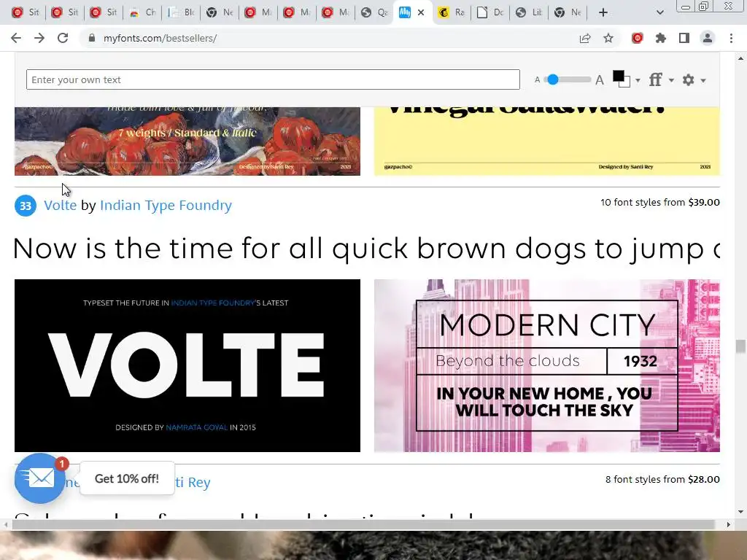Click the horizontal scrollbar at page bottom
747x560 pixels.
pyautogui.click(x=363, y=525)
